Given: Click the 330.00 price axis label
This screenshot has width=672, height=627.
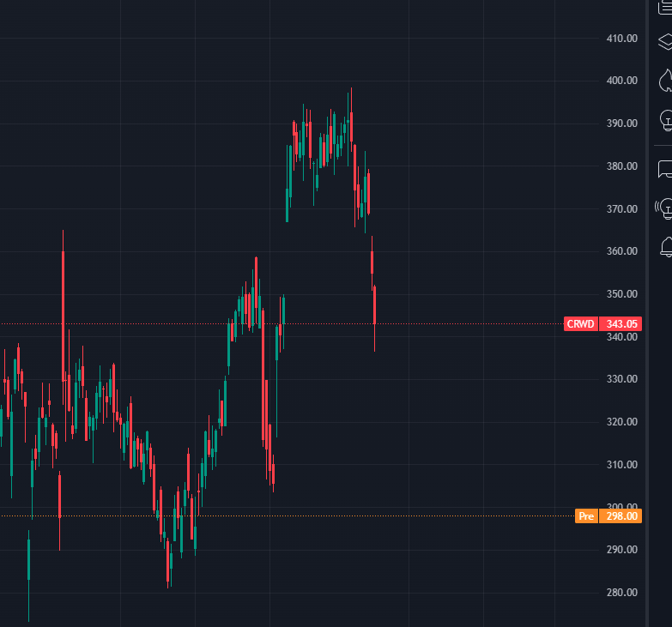Looking at the screenshot, I should [x=622, y=378].
